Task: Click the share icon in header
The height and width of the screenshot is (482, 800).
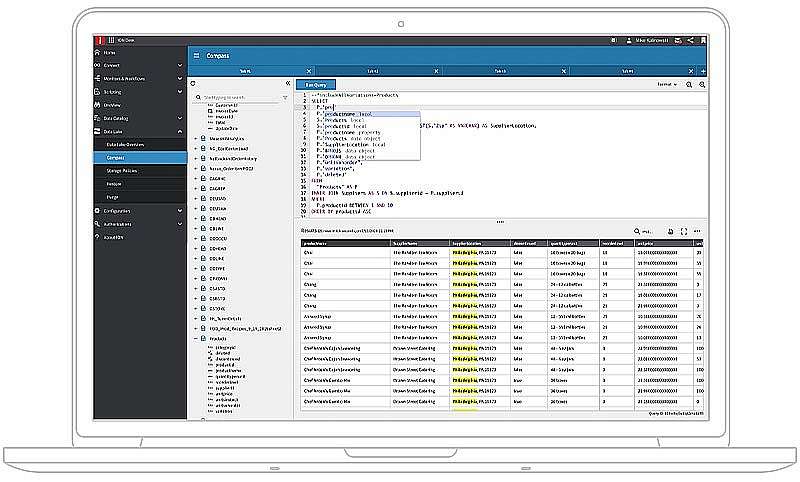Action: coord(690,40)
